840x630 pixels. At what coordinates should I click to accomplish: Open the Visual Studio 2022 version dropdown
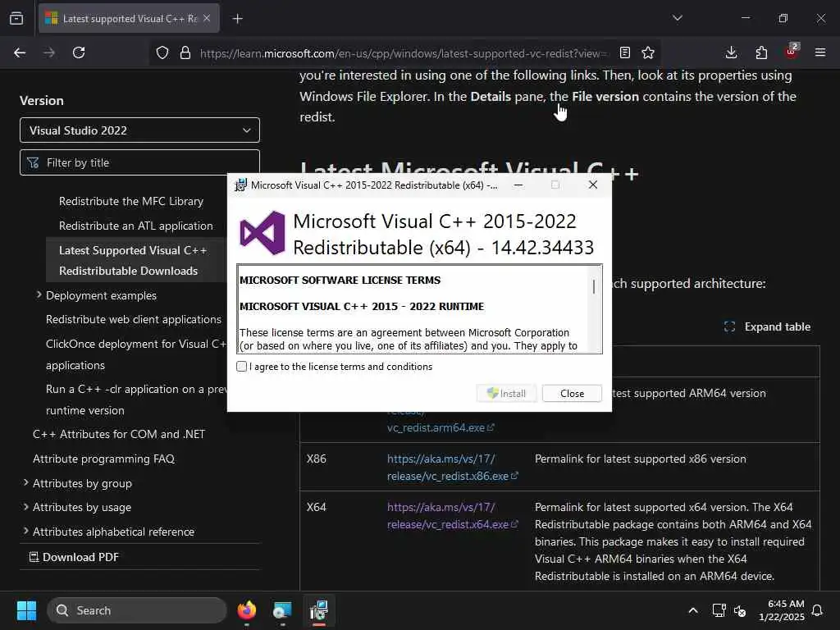click(139, 130)
